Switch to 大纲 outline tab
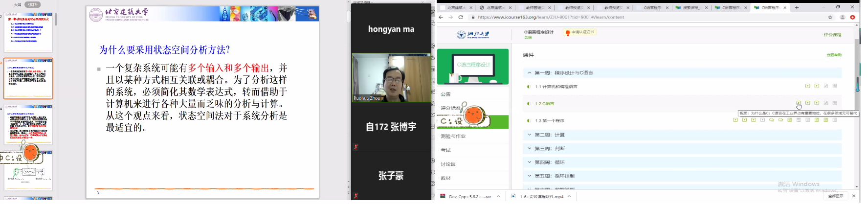Image resolution: width=868 pixels, height=208 pixels. pyautogui.click(x=18, y=4)
